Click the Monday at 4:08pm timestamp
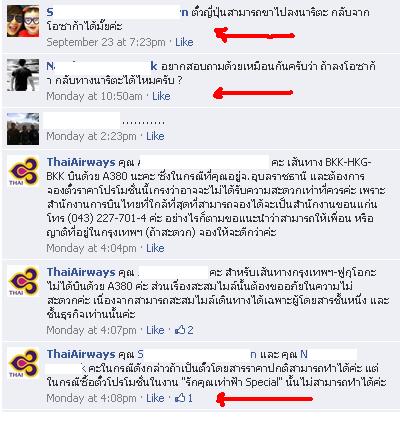The image size is (400, 421). [x=91, y=398]
